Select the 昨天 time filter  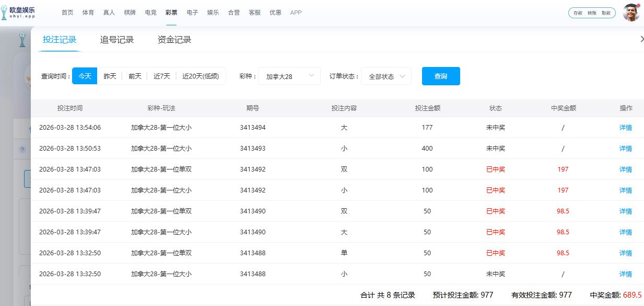110,76
